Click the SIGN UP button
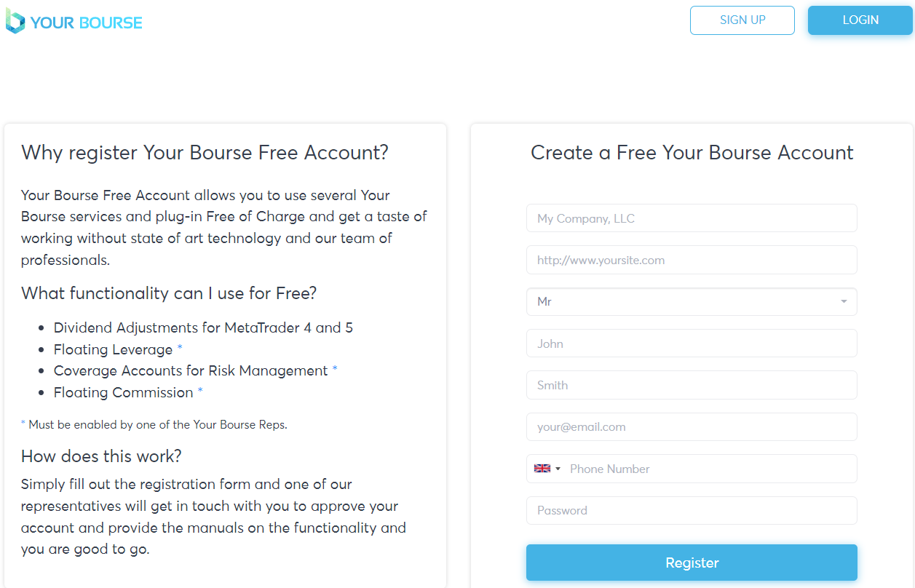The width and height of the screenshot is (915, 588). click(742, 20)
